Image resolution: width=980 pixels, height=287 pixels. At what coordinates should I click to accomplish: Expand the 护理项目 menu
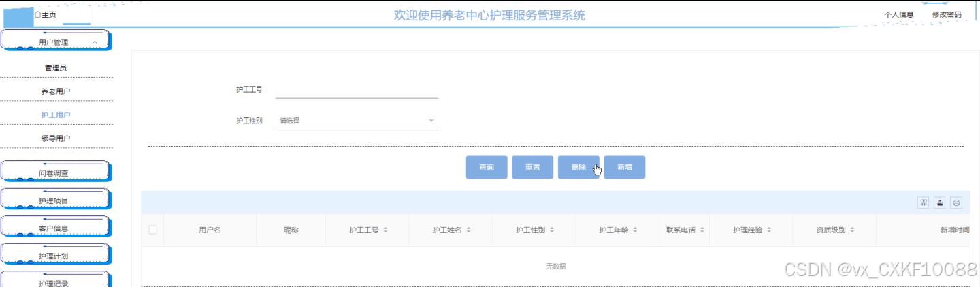54,200
